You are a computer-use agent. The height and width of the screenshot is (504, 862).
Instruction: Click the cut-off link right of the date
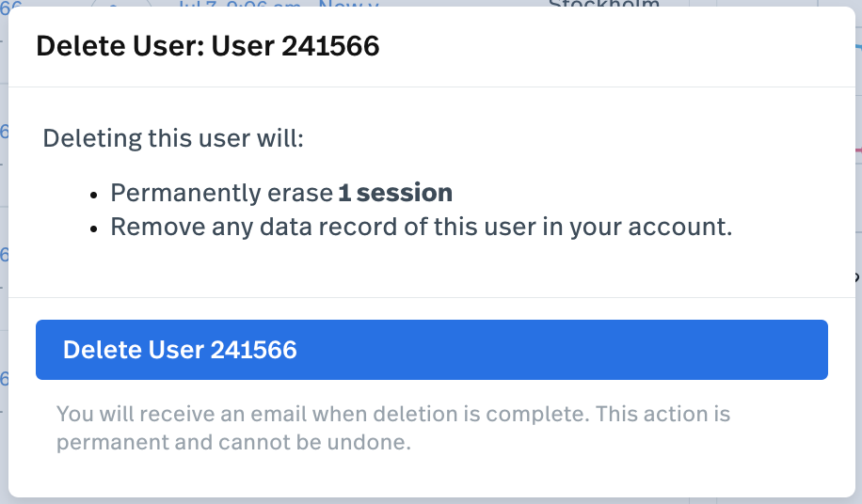click(348, 4)
